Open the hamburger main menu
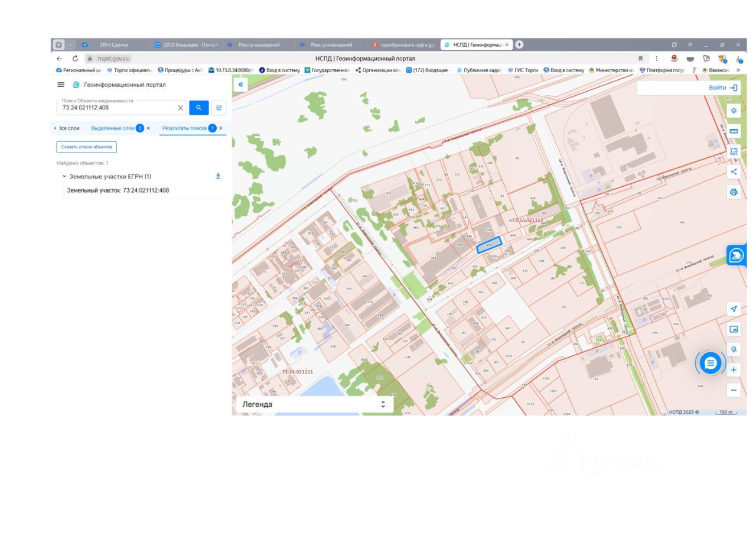This screenshot has width=756, height=535. pos(61,85)
